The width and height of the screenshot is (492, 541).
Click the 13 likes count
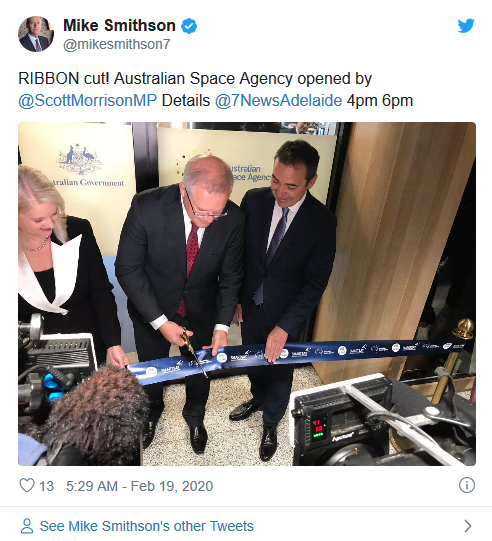coord(47,486)
